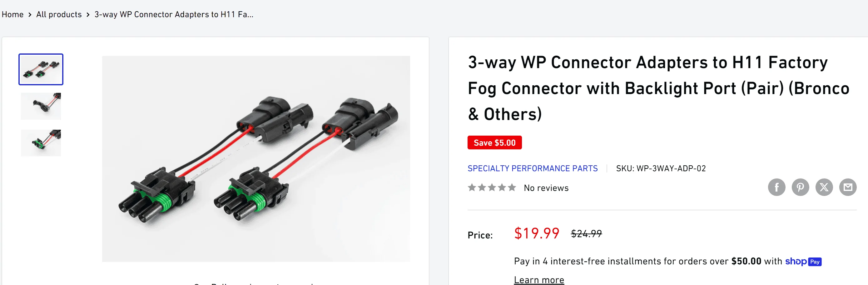Select second thumbnail showing single adapter

click(41, 106)
